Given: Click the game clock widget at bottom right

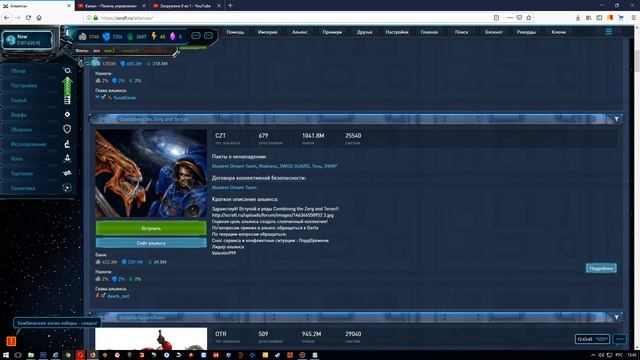Looking at the screenshot, I should pyautogui.click(x=592, y=339).
